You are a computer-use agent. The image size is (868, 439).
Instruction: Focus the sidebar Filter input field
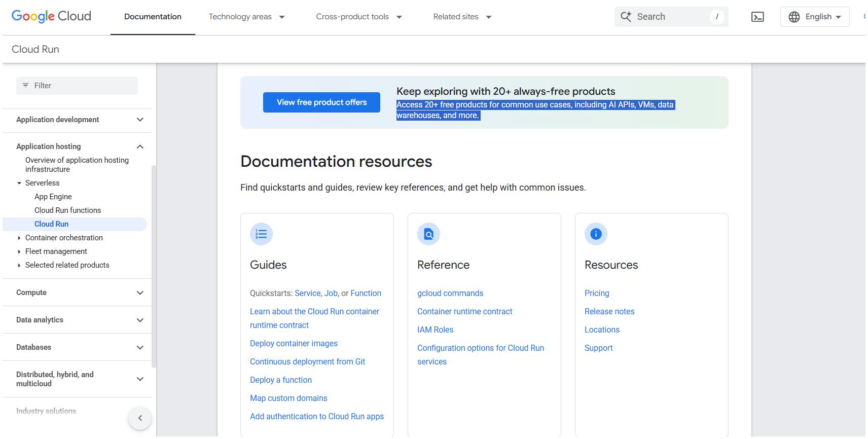pyautogui.click(x=77, y=86)
